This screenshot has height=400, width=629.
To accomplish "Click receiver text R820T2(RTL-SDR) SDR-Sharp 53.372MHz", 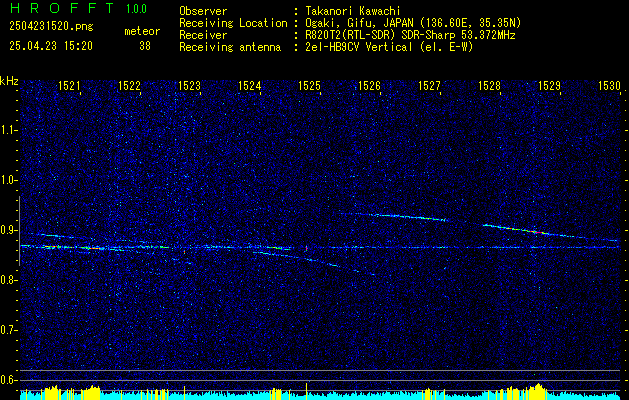I will (x=410, y=35).
